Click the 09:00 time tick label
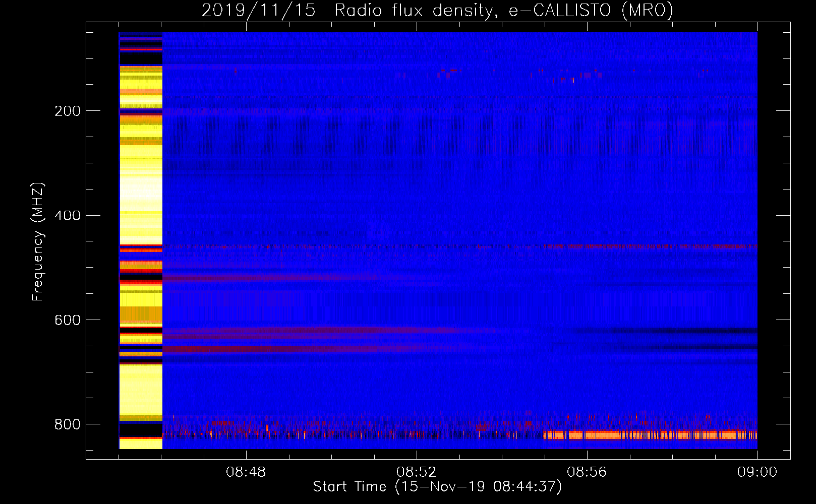This screenshot has height=504, width=816. pyautogui.click(x=757, y=472)
